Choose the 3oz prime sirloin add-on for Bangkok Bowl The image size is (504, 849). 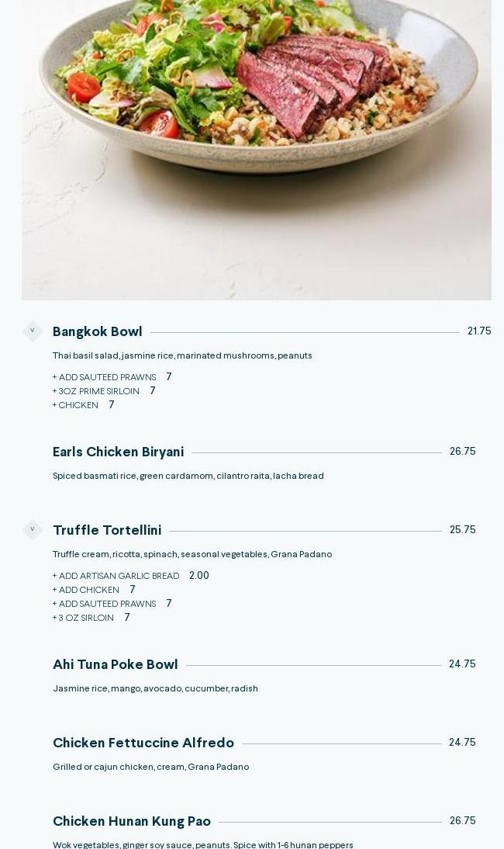pos(96,392)
